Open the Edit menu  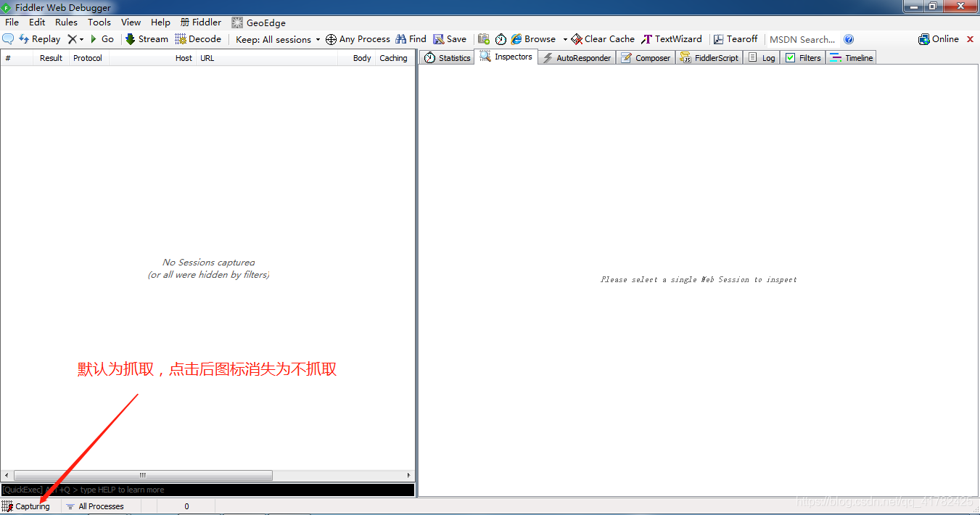(x=37, y=22)
